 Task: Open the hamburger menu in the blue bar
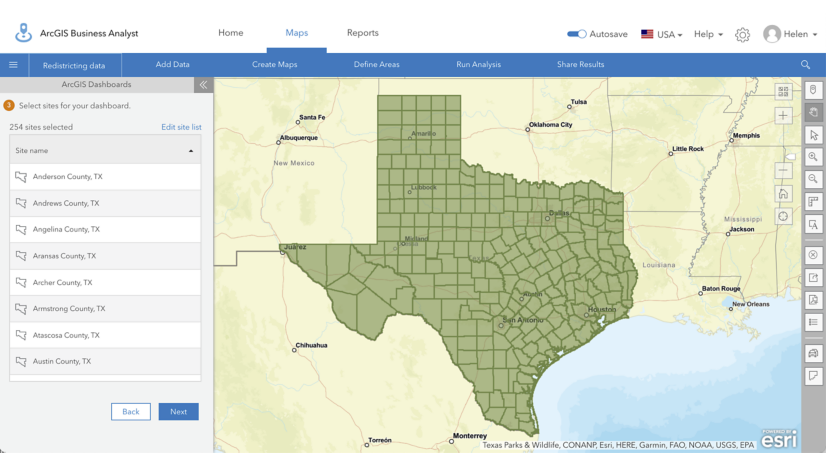click(13, 65)
